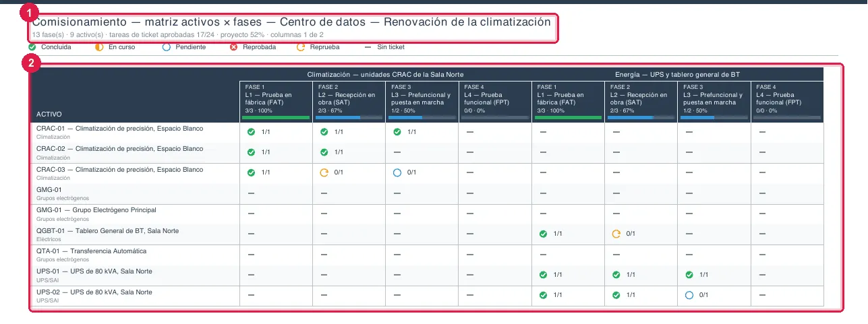Open CRAC-01 Climatización Fase 2 SAT completed check

(x=324, y=132)
